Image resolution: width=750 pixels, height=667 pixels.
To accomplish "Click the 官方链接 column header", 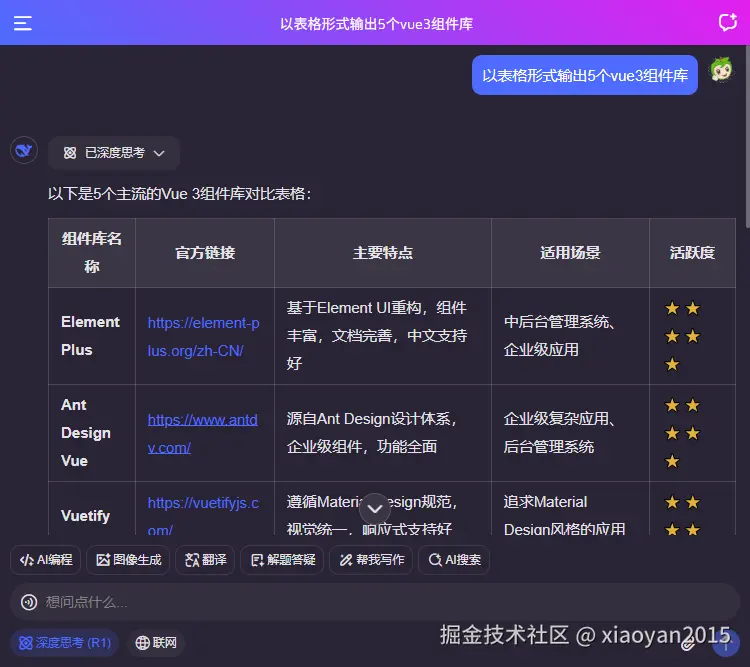I will click(x=205, y=253).
